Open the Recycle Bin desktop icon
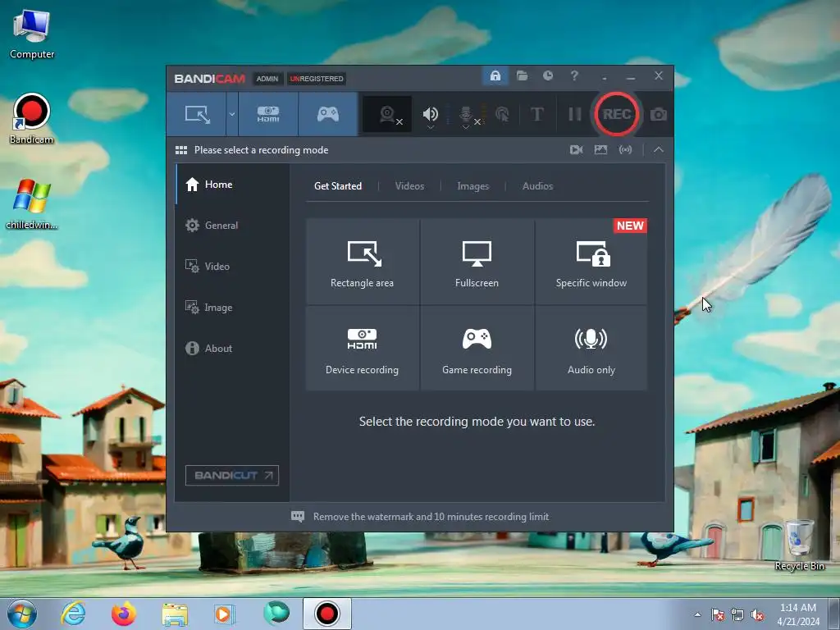 click(x=799, y=545)
